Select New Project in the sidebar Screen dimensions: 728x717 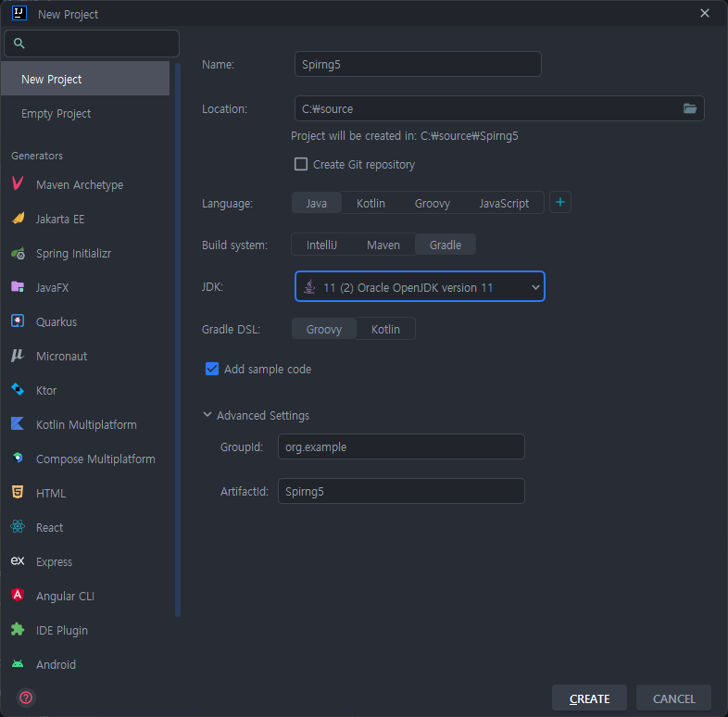coord(85,79)
